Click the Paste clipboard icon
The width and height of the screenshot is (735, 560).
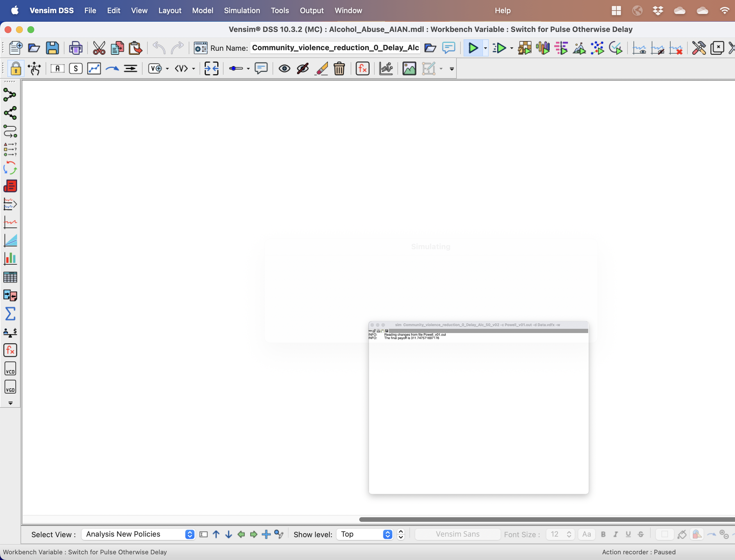click(x=135, y=48)
